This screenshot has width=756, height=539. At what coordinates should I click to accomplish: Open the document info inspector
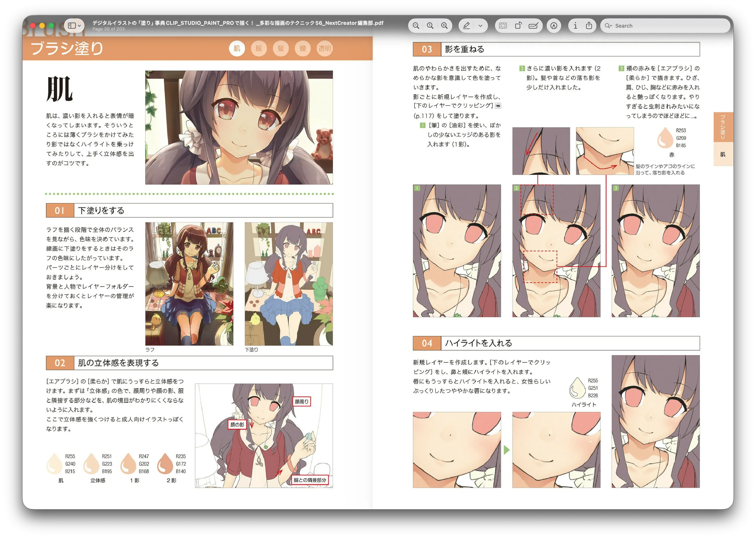[x=575, y=26]
